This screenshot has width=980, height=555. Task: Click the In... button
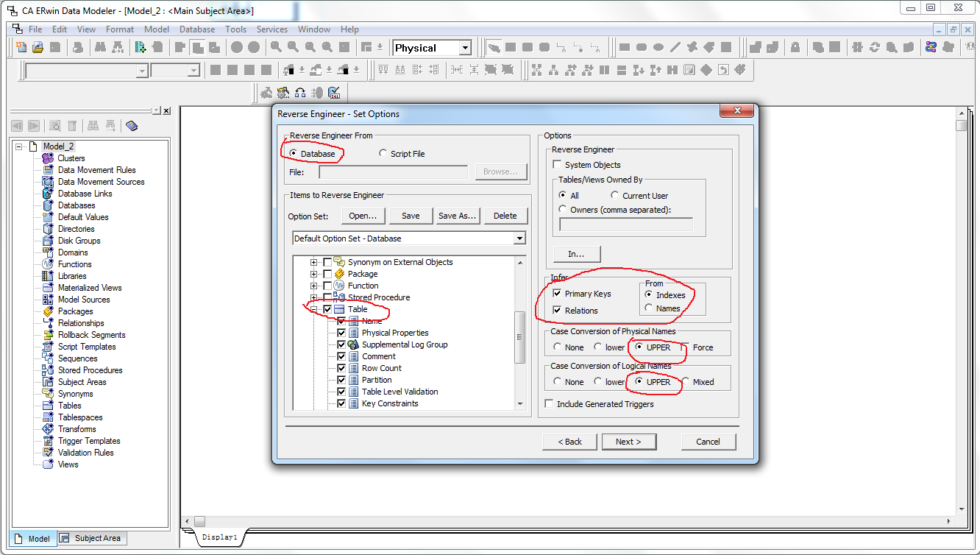tap(577, 254)
